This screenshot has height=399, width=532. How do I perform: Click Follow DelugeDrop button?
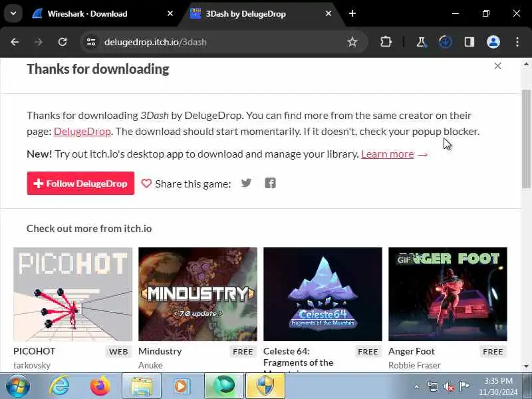[80, 184]
